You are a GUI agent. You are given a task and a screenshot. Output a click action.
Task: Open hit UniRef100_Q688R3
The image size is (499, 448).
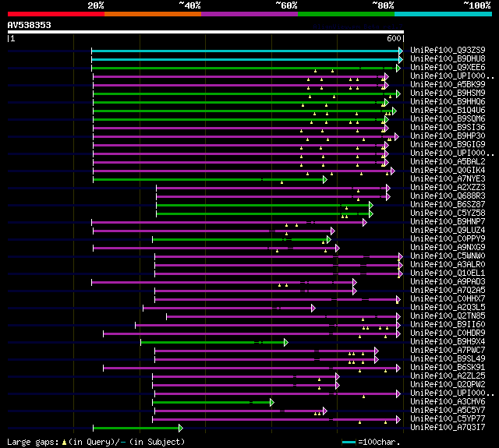(448, 196)
